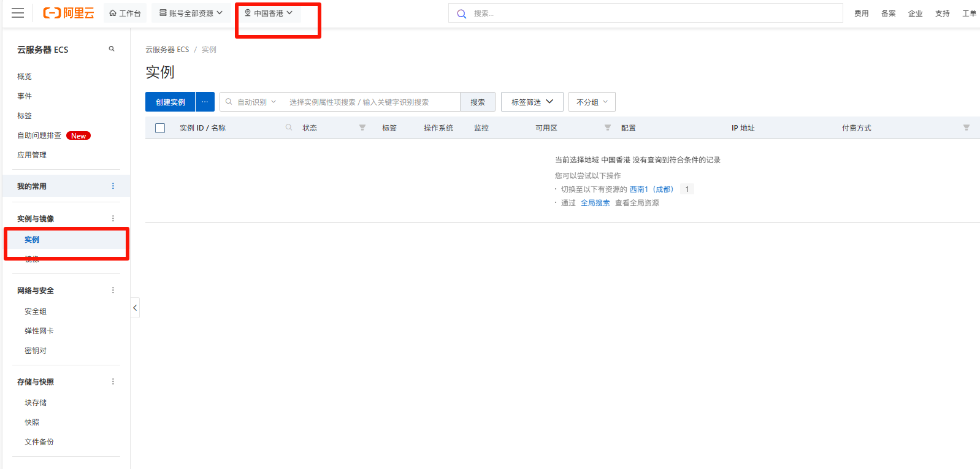Click the 状态 column filter icon
The width and height of the screenshot is (980, 469).
click(362, 128)
